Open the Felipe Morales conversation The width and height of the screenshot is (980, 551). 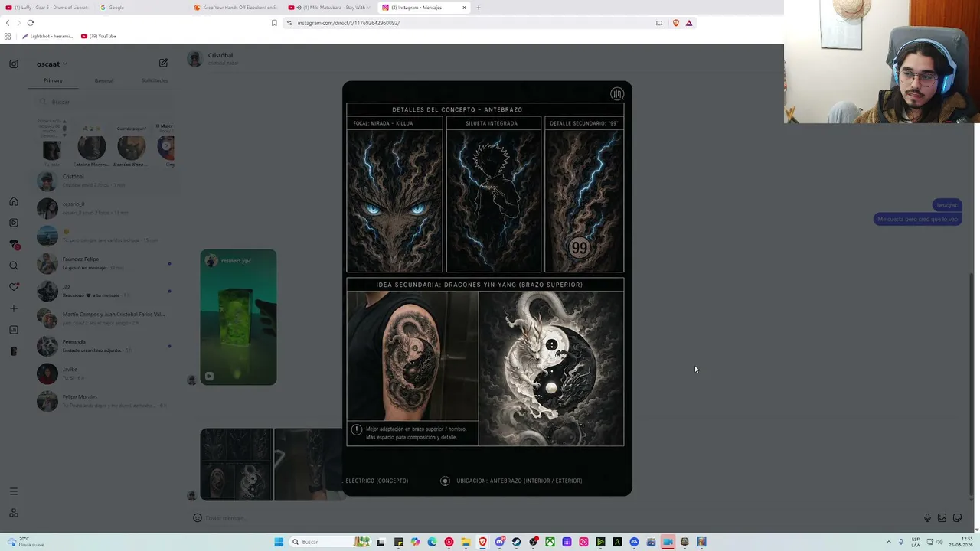pos(106,401)
